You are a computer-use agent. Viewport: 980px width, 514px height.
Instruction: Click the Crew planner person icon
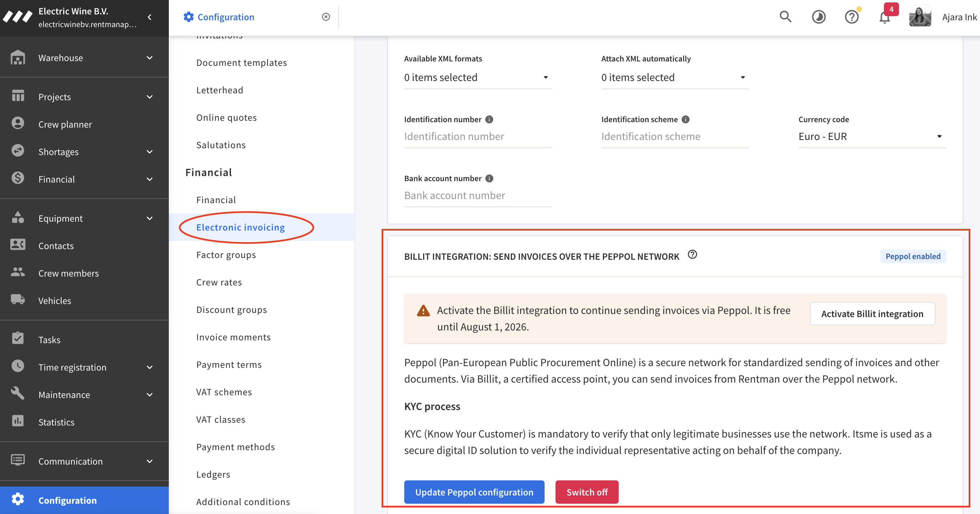click(18, 124)
